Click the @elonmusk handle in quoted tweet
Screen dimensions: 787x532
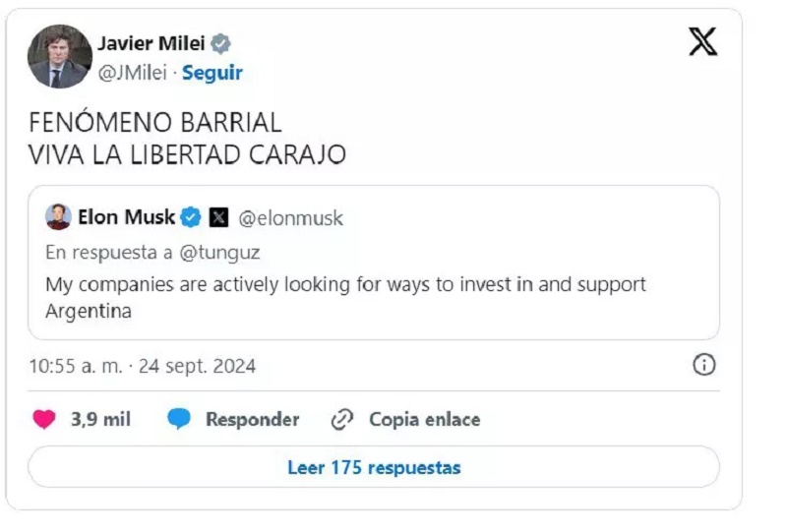click(x=291, y=217)
